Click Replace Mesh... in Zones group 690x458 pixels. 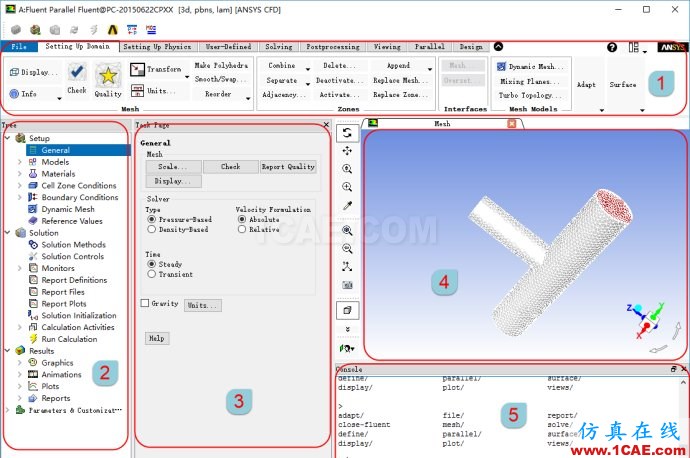tap(400, 80)
